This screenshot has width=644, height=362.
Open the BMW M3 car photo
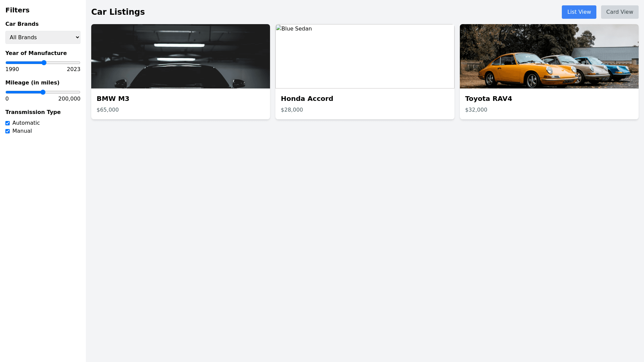pos(180,56)
